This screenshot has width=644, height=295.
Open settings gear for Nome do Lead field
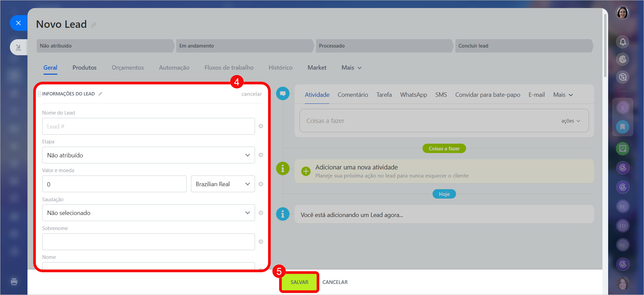coord(261,126)
